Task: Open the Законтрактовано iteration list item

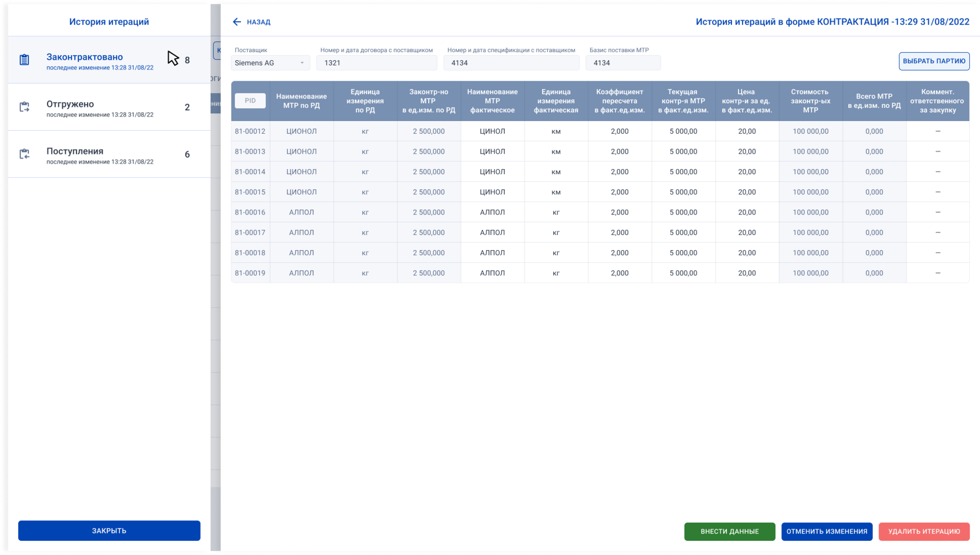Action: tap(109, 60)
